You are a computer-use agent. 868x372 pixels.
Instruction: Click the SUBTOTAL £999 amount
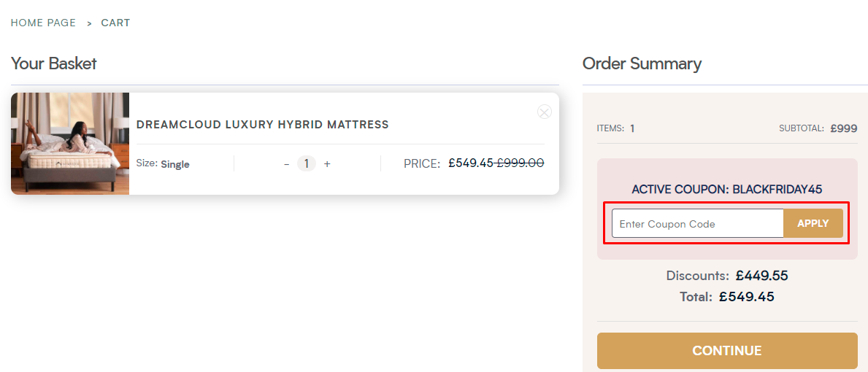[843, 128]
